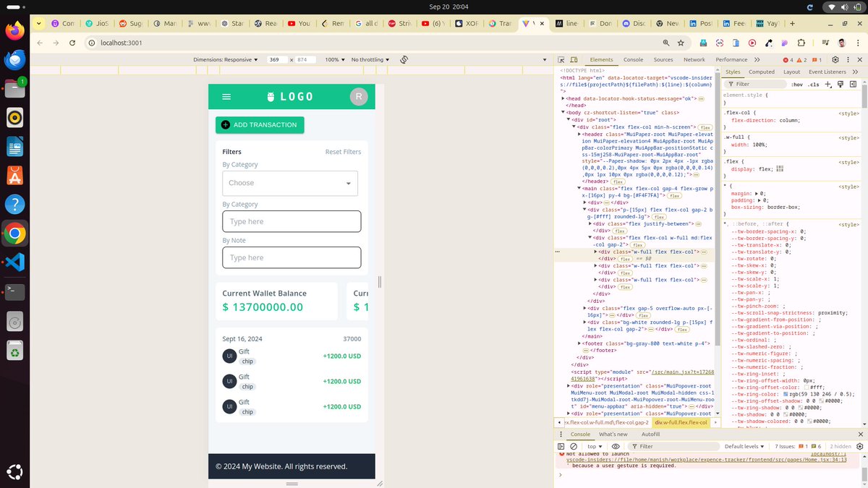This screenshot has height=488, width=868.
Task: Collapse the main element node
Action: click(x=579, y=189)
